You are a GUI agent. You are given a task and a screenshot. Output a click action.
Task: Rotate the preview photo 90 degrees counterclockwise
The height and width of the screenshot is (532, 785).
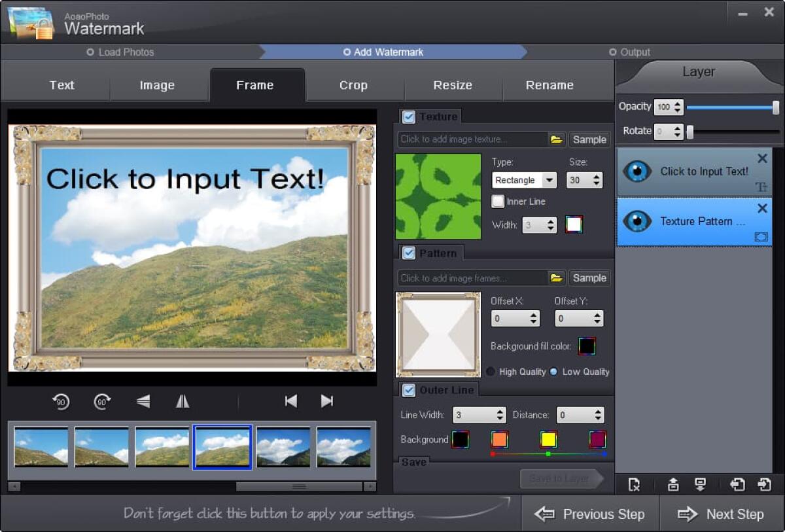click(x=61, y=401)
